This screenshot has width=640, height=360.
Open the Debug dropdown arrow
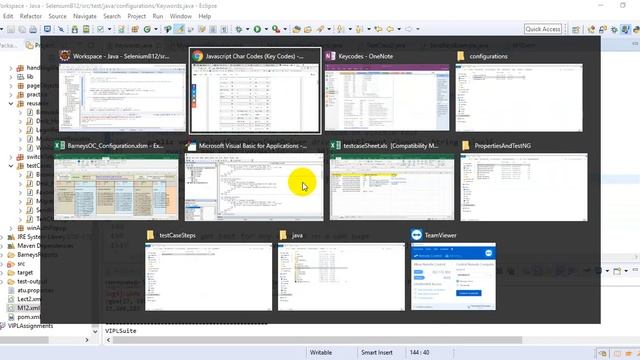247,29
